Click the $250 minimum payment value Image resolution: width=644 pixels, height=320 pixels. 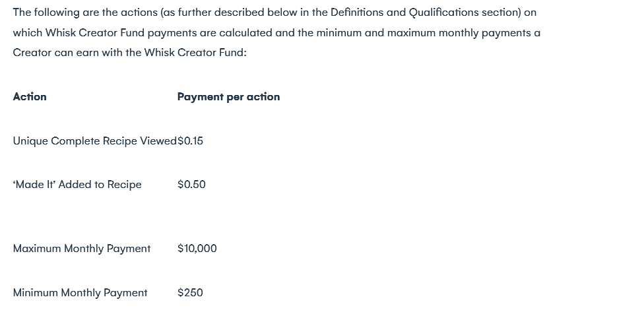coord(190,293)
